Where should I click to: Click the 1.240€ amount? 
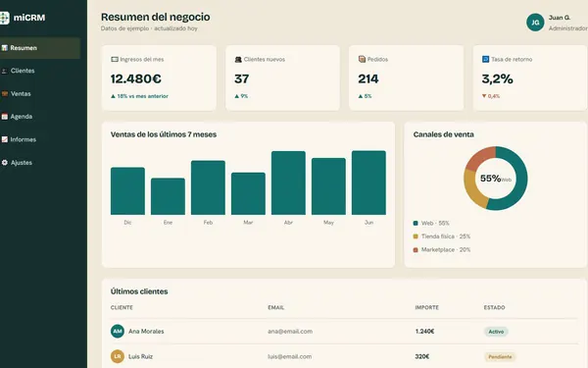424,332
